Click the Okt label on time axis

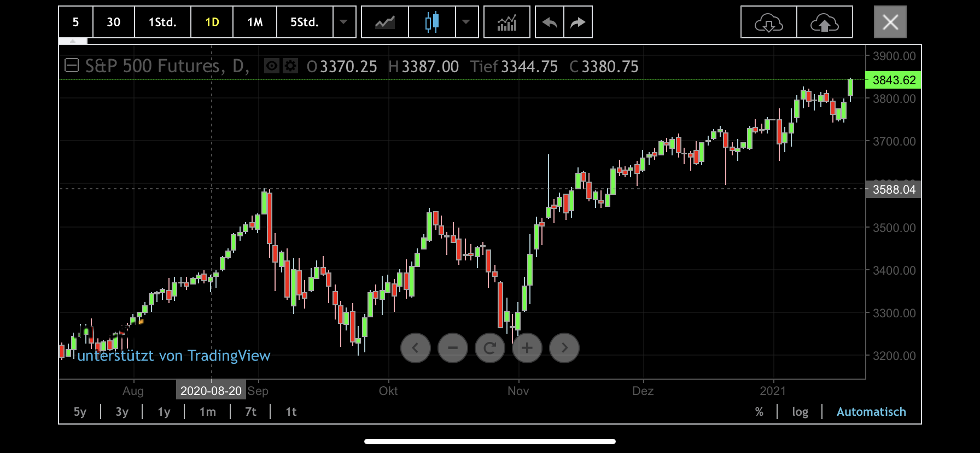point(388,391)
